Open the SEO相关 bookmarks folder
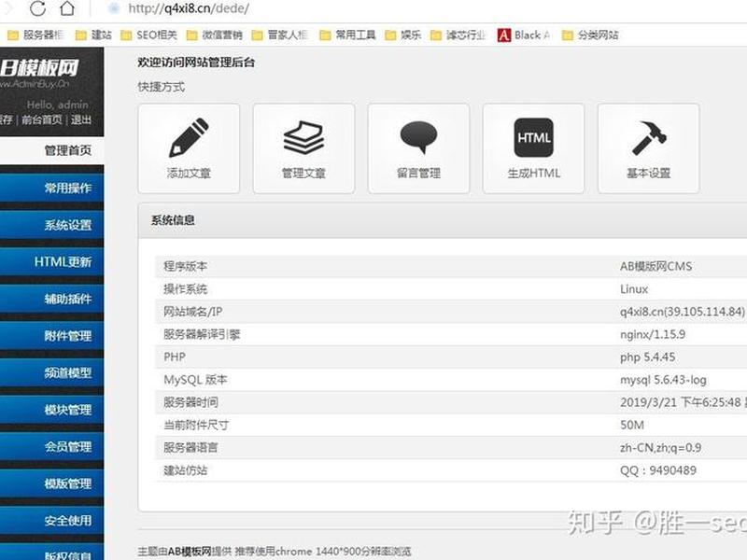The height and width of the screenshot is (560, 747). pos(149,35)
